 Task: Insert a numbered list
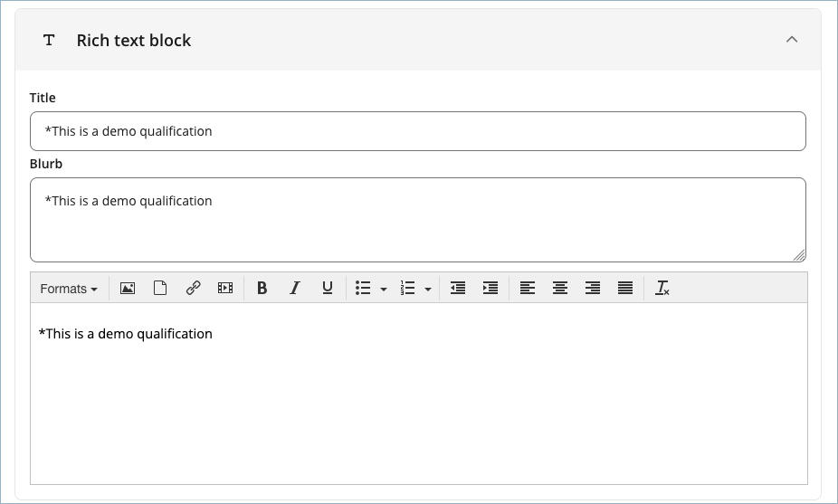tap(408, 288)
